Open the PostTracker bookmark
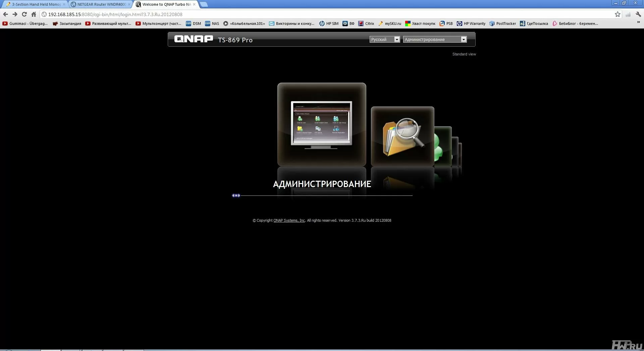 [x=502, y=24]
